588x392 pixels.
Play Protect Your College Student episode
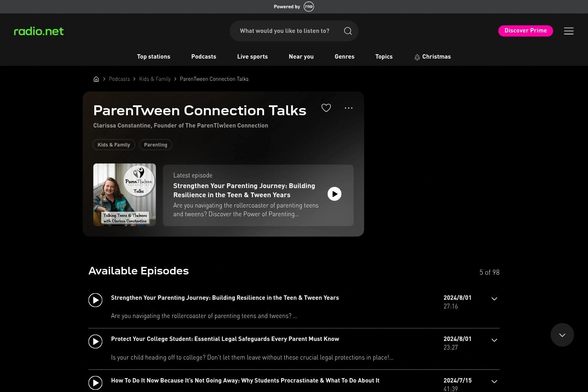click(x=95, y=341)
